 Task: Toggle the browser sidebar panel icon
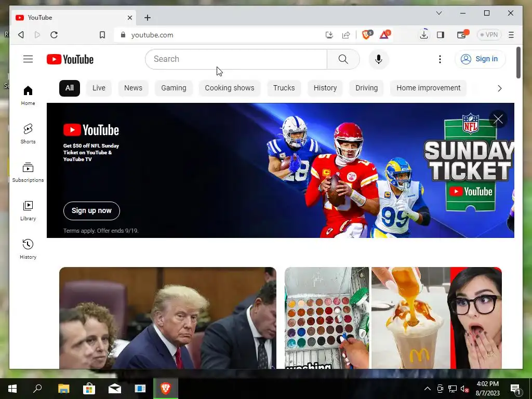[x=441, y=35]
